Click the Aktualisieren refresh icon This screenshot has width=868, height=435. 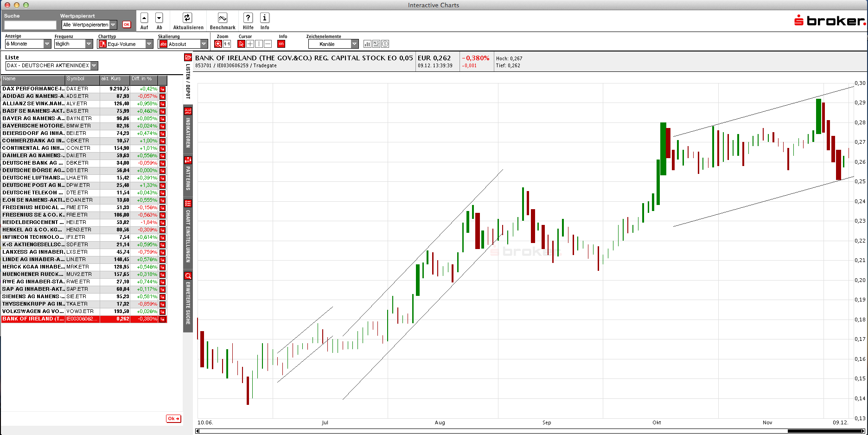pos(187,18)
